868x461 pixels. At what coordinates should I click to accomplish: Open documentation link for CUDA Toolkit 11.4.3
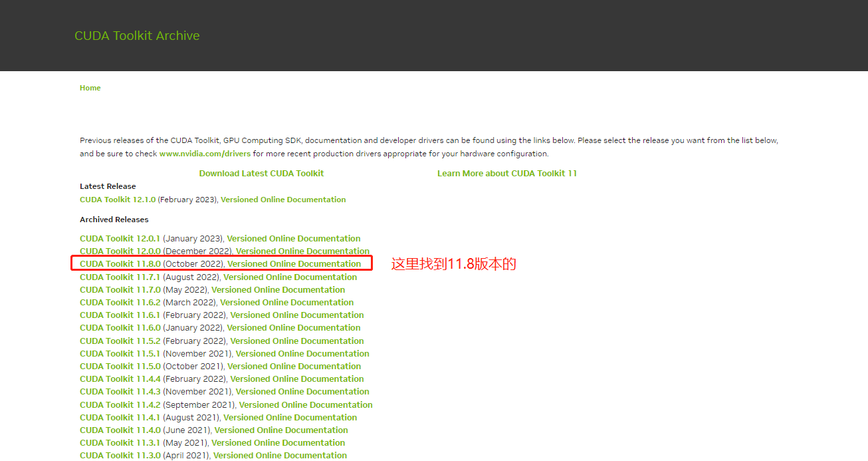pos(302,392)
